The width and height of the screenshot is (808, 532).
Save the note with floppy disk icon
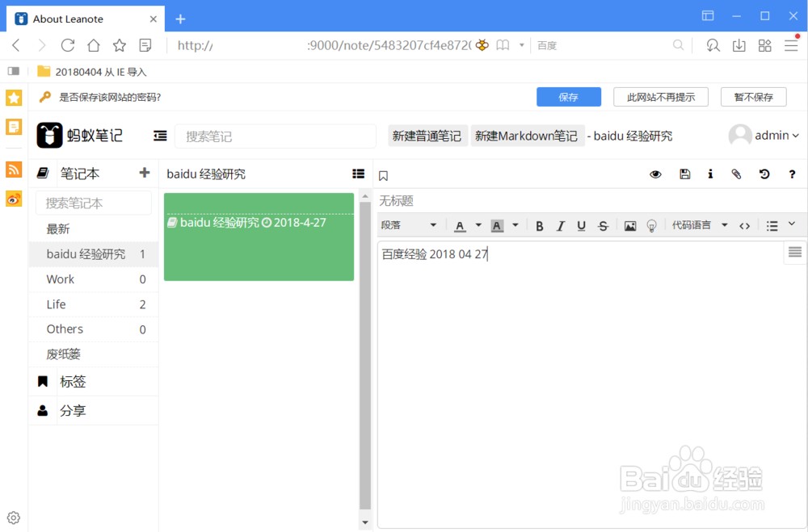pyautogui.click(x=684, y=174)
